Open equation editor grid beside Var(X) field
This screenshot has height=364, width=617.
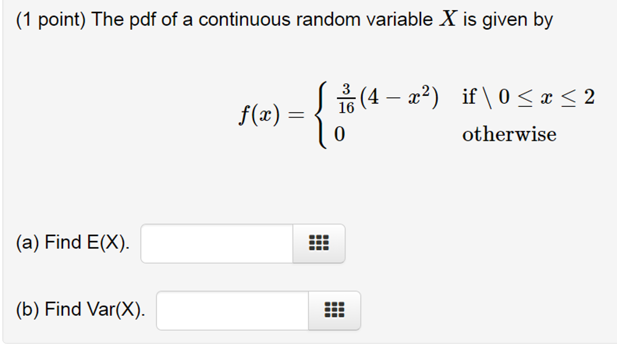334,310
